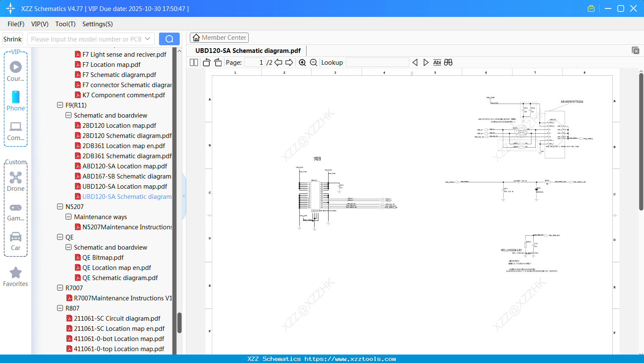Rotate page counterclockwise icon
Viewport: 644px width, 363px height.
(206, 62)
